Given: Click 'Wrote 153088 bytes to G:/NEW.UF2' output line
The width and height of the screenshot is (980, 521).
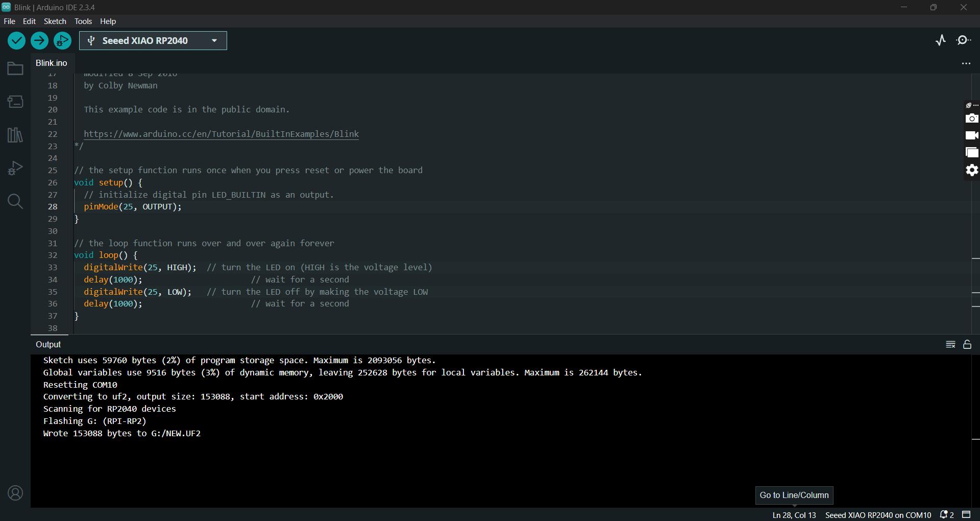Looking at the screenshot, I should click(x=122, y=433).
